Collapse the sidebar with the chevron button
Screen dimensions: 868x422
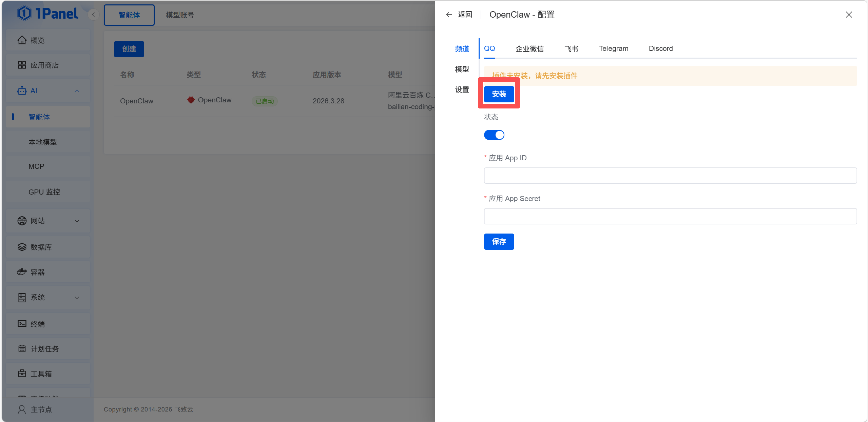(x=93, y=15)
